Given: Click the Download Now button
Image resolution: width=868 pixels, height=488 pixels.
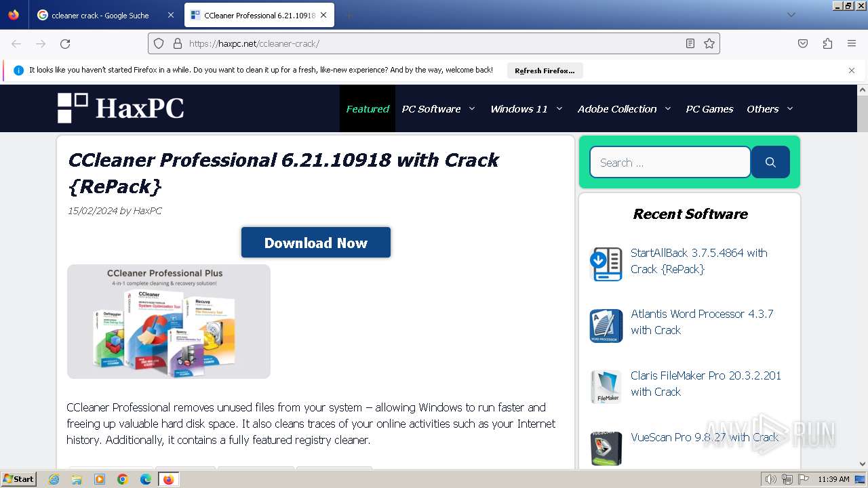Looking at the screenshot, I should 316,243.
